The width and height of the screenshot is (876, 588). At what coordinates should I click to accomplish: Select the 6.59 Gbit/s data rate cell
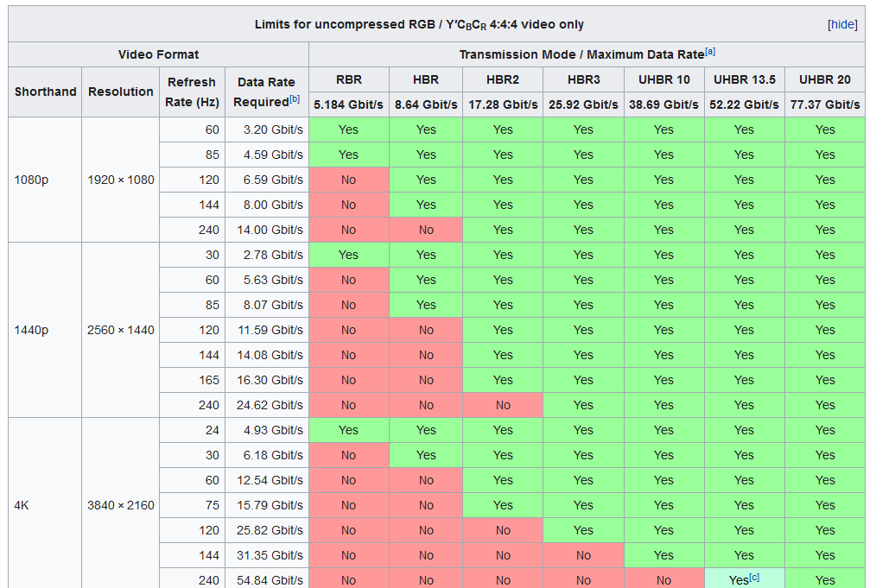pyautogui.click(x=266, y=180)
